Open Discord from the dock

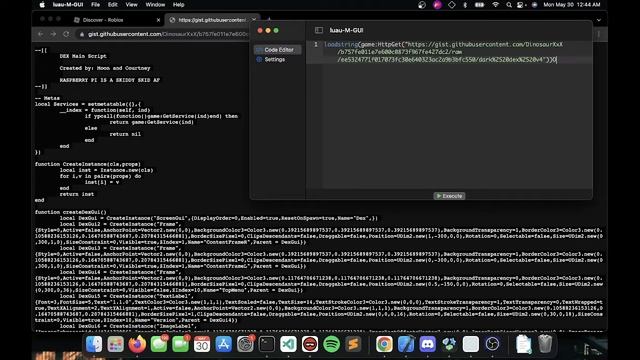point(427,344)
